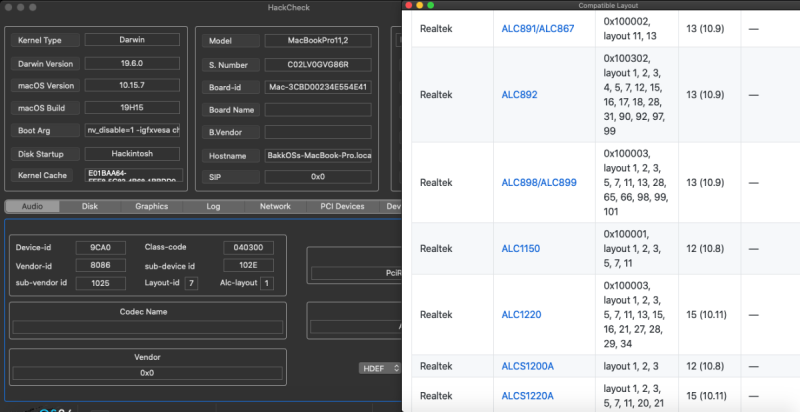The image size is (800, 412).
Task: Click the Model field MacBookPro11,2
Action: tap(318, 40)
